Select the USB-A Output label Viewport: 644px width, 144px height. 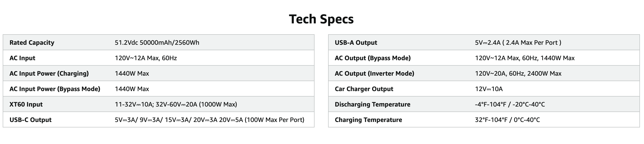point(356,42)
